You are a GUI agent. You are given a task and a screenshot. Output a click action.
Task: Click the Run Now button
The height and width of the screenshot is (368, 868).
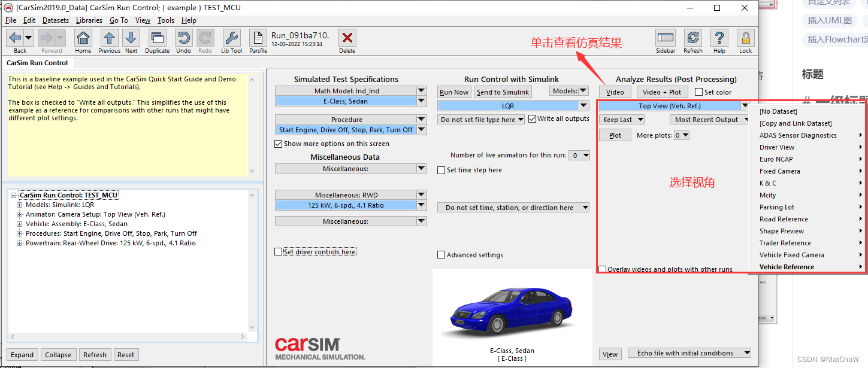coord(453,92)
